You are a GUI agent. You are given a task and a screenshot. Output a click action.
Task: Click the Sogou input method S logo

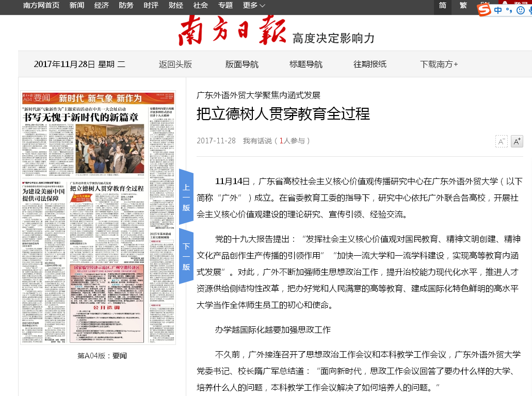click(x=484, y=10)
